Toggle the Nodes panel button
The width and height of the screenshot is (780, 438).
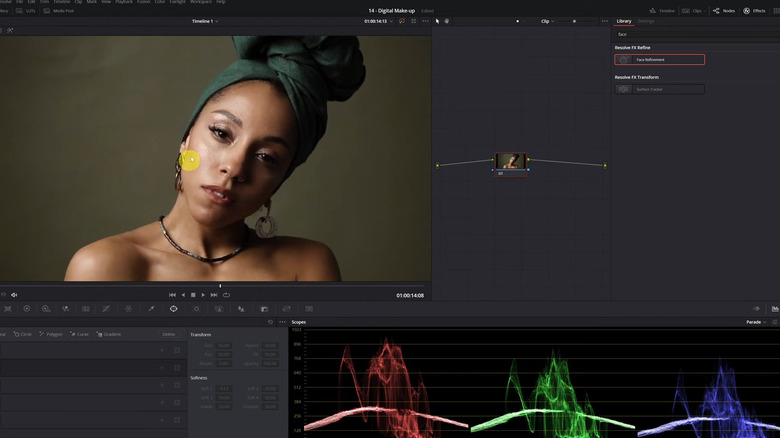coord(724,10)
